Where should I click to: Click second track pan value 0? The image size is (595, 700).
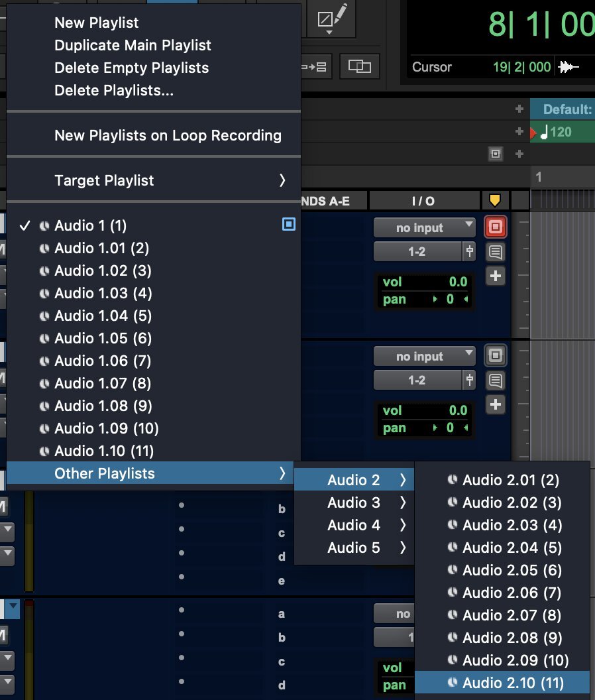coord(450,428)
